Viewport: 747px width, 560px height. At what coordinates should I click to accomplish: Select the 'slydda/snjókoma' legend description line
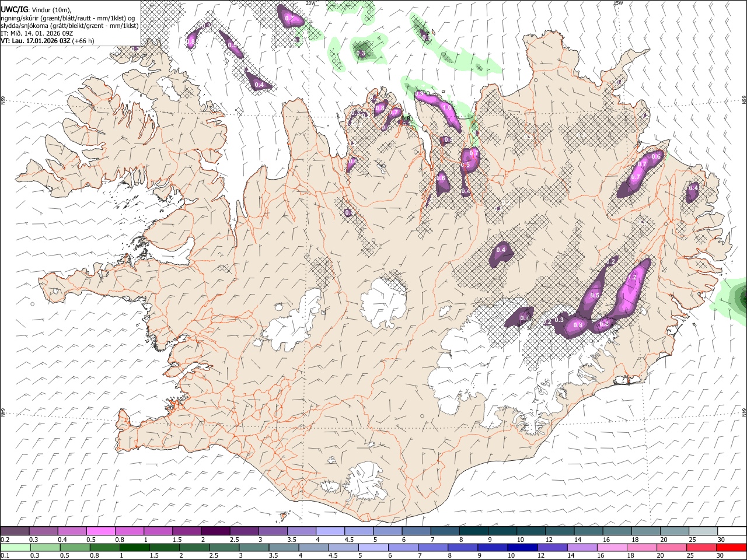point(70,26)
